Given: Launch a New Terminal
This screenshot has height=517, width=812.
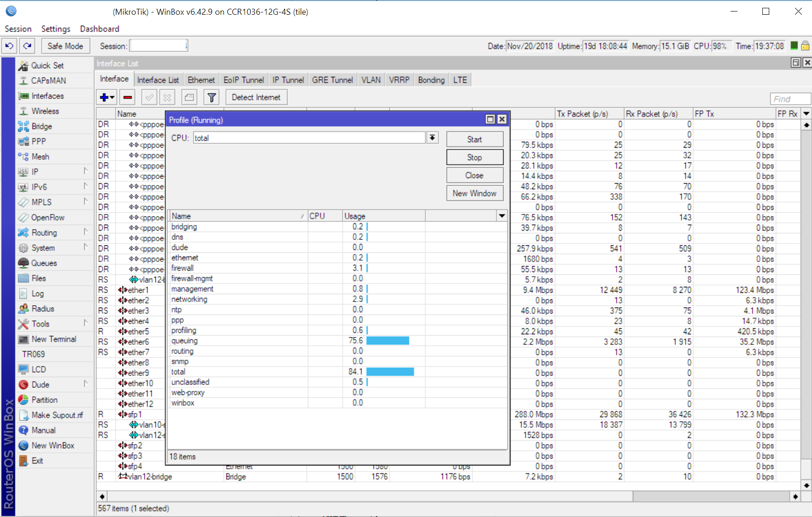Looking at the screenshot, I should [x=54, y=339].
